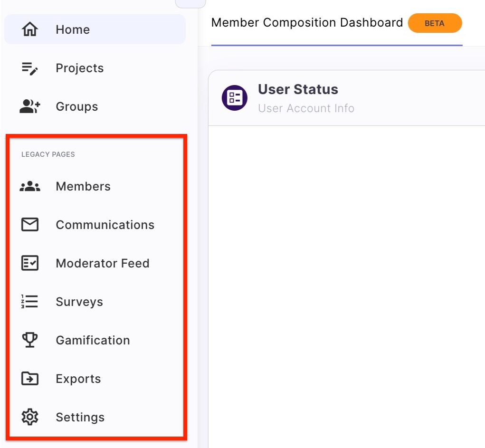Click the Communications envelope icon

pyautogui.click(x=30, y=225)
